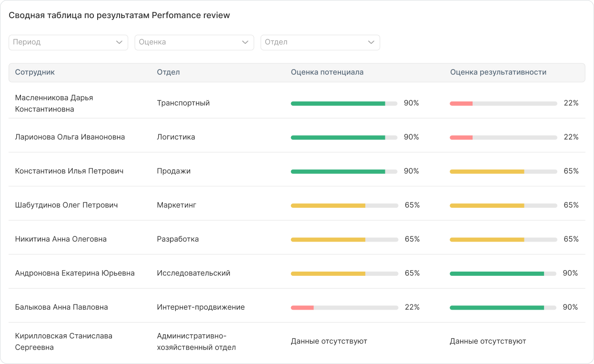
Task: Click Андроновна's 90% performance value
Action: pyautogui.click(x=570, y=273)
